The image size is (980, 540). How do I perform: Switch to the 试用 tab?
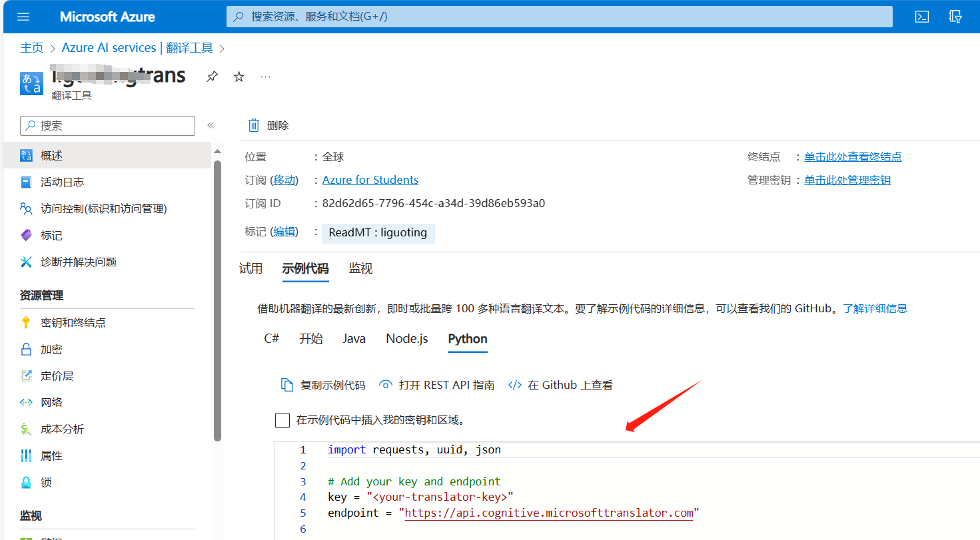point(250,268)
